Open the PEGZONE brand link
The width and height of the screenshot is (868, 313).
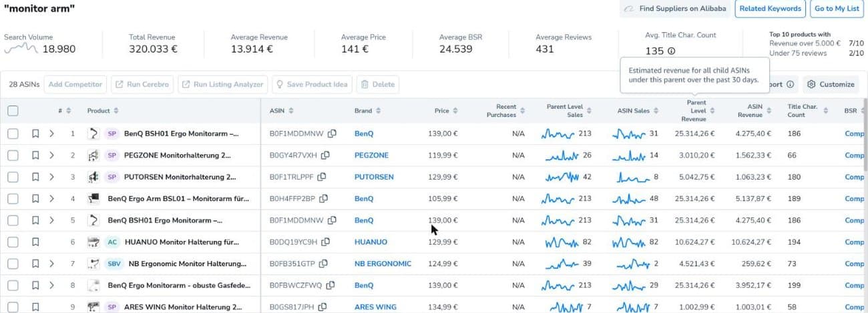(371, 155)
